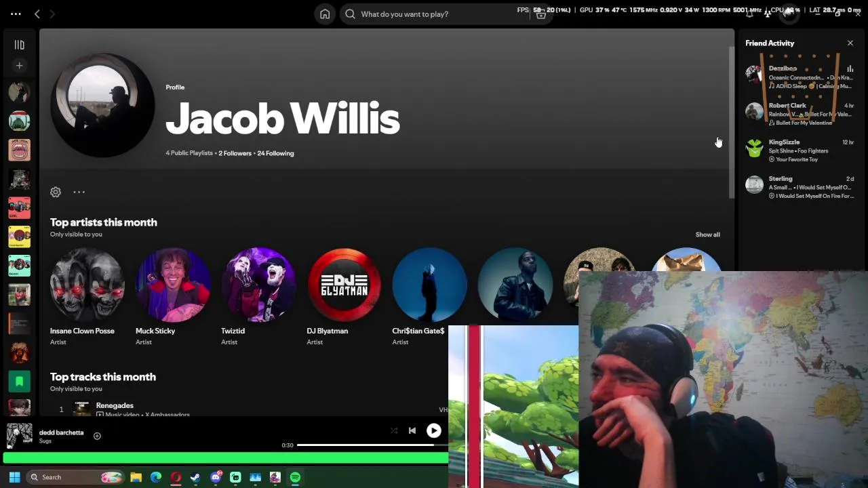
Task: Click the main view vertical scrollbar
Action: (731, 123)
